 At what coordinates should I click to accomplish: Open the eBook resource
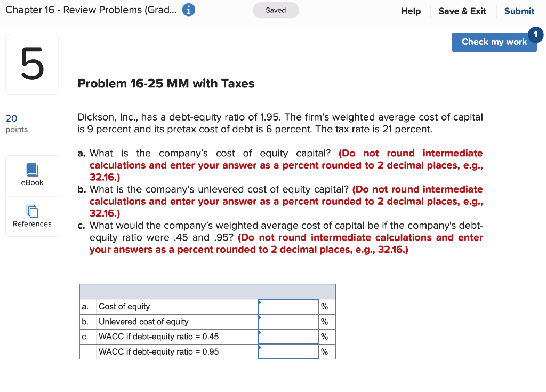click(x=32, y=175)
